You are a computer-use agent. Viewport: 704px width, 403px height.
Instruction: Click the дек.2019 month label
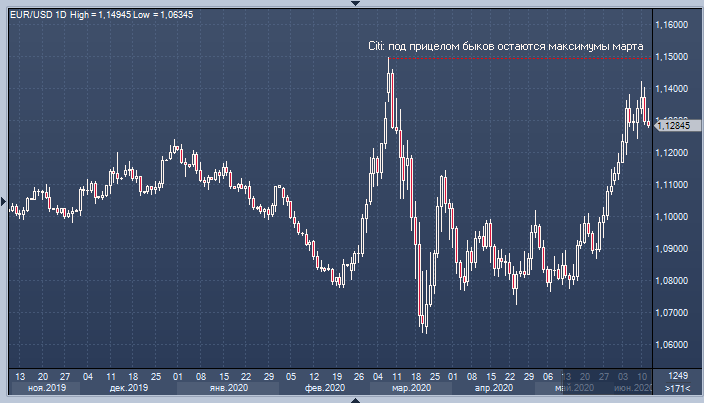coord(129,387)
